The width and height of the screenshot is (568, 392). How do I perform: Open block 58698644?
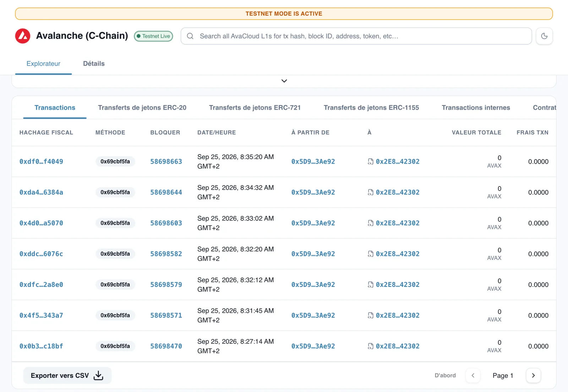(x=166, y=192)
